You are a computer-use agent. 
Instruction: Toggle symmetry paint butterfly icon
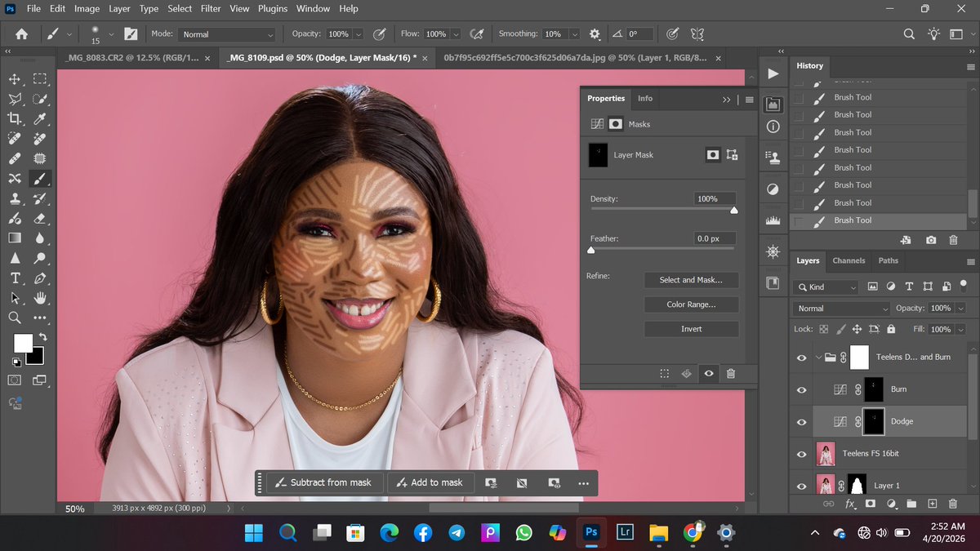pos(697,34)
